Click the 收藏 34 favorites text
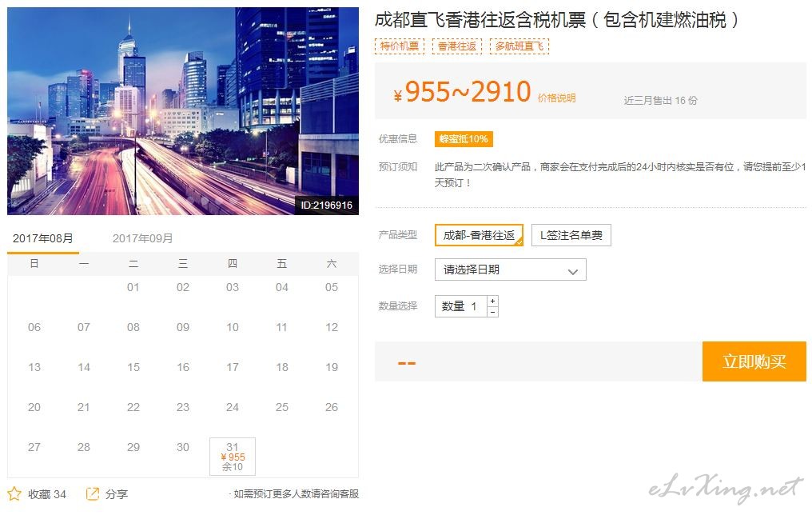Viewport: 812px width, 515px height. (x=47, y=494)
